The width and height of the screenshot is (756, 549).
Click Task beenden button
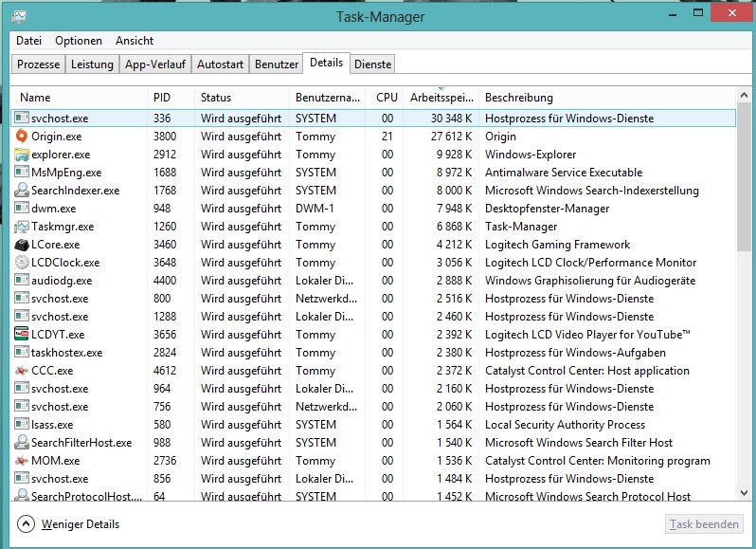tap(704, 524)
